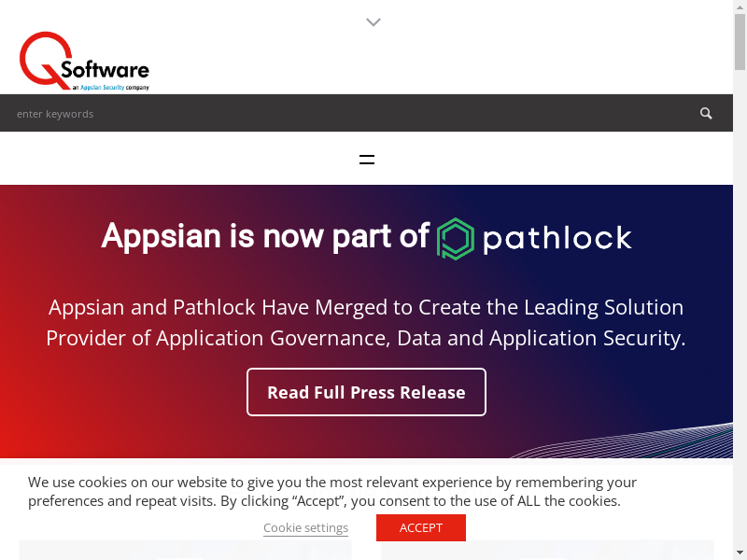747x560 pixels.
Task: Click the Q Software logo
Action: click(x=83, y=62)
